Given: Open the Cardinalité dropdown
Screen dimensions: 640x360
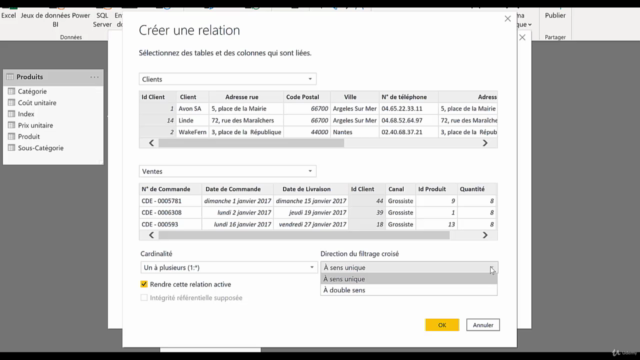Looking at the screenshot, I should [x=229, y=268].
